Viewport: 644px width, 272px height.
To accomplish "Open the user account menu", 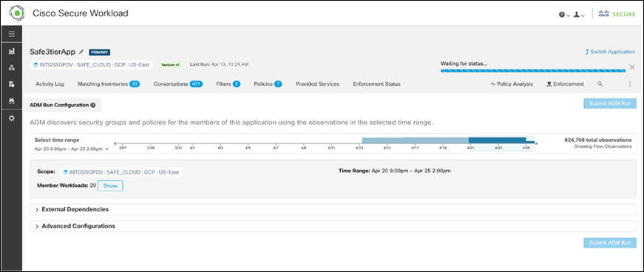I will 579,15.
